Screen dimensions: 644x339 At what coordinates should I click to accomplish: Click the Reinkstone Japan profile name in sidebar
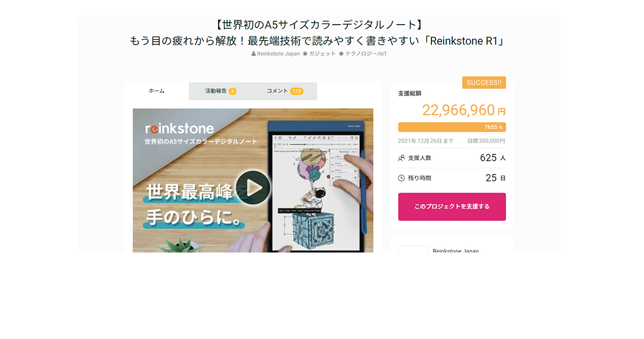click(456, 251)
